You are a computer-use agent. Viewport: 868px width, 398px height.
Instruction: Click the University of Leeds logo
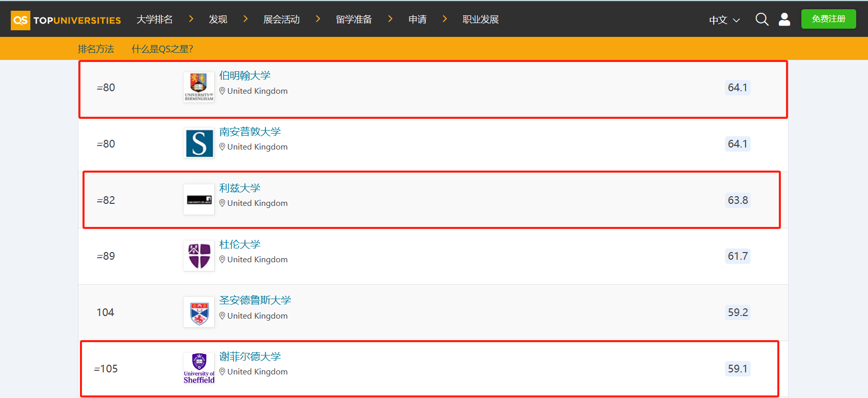(x=199, y=200)
